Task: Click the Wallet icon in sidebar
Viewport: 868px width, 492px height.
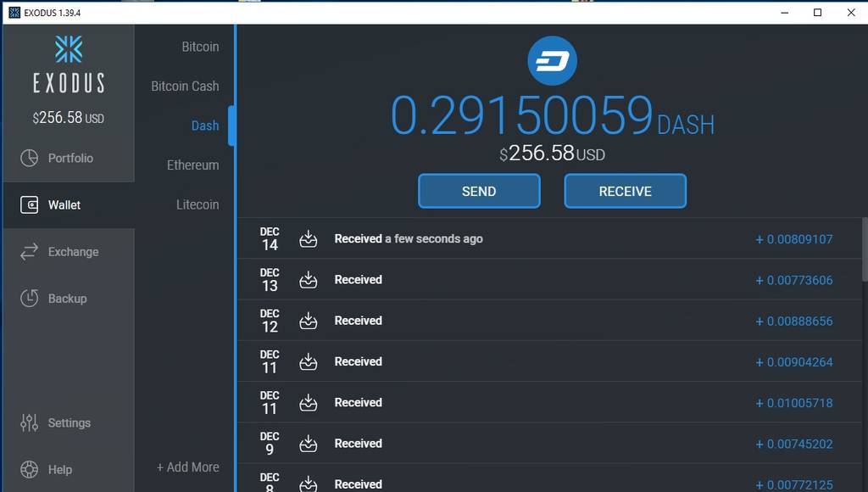Action: tap(30, 205)
